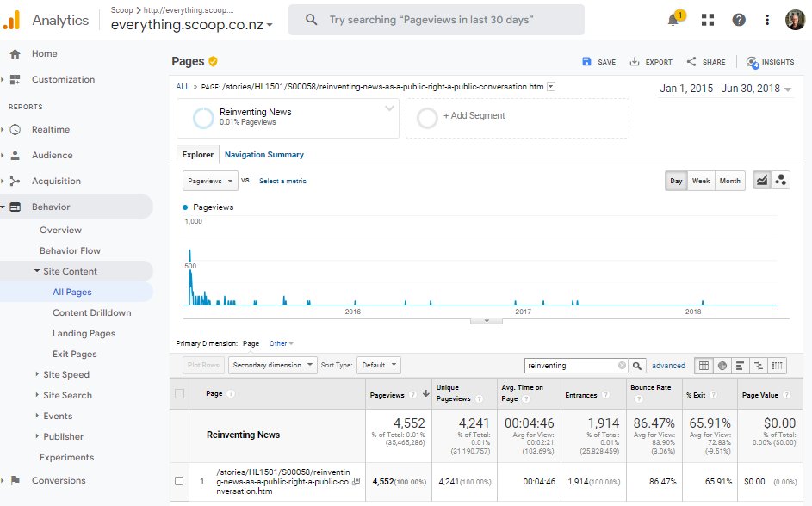Tick the checkbox for row 1
The image size is (812, 506).
(x=179, y=481)
